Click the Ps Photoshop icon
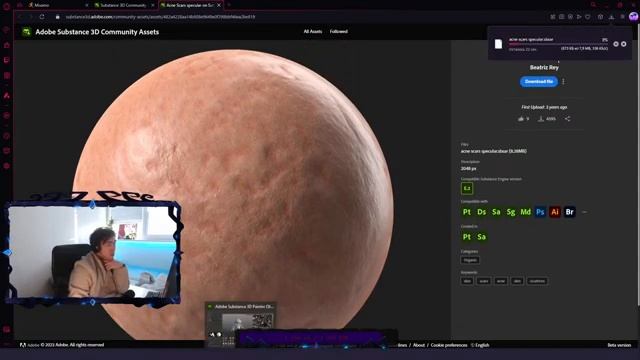 click(x=540, y=212)
